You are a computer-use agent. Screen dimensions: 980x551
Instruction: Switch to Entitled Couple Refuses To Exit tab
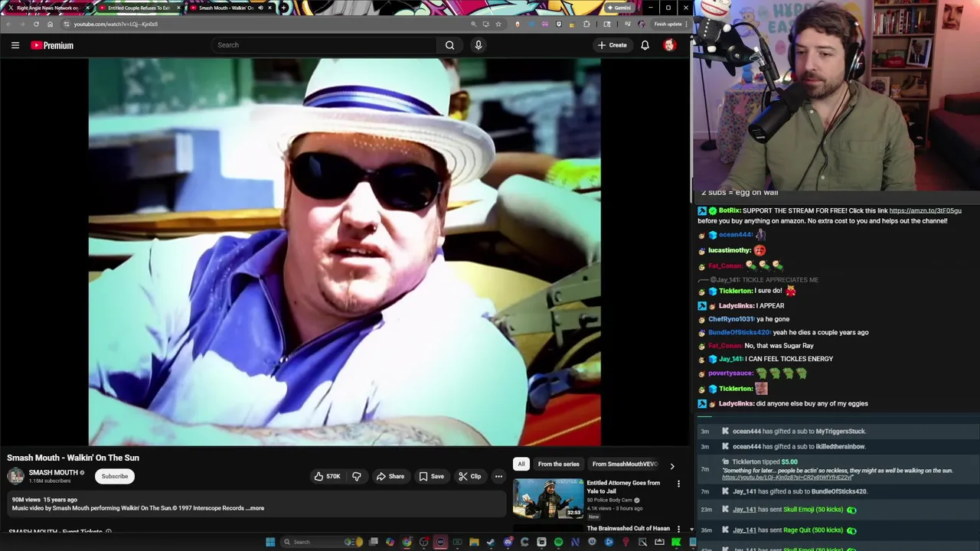[x=139, y=8]
